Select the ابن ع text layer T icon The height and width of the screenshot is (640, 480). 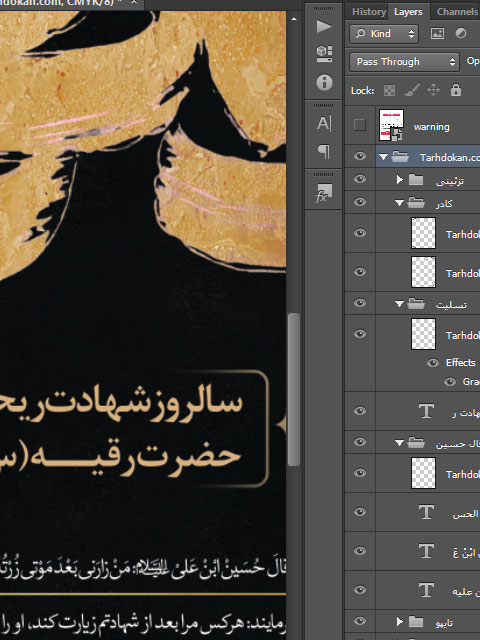click(426, 551)
